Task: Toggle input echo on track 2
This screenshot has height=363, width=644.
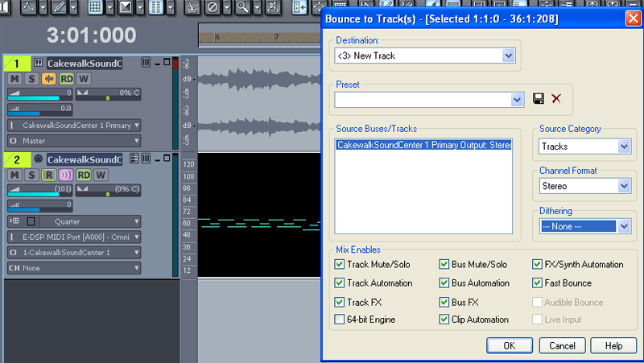Action: click(x=64, y=175)
